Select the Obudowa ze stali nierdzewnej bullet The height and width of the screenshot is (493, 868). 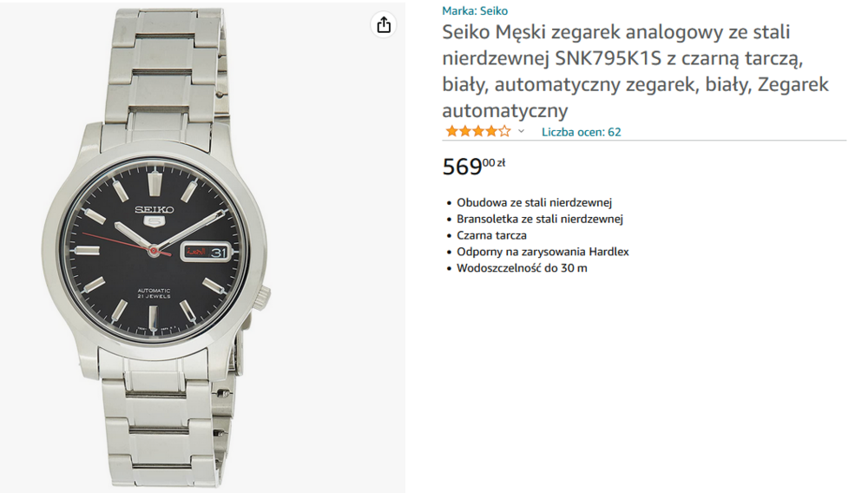(535, 202)
